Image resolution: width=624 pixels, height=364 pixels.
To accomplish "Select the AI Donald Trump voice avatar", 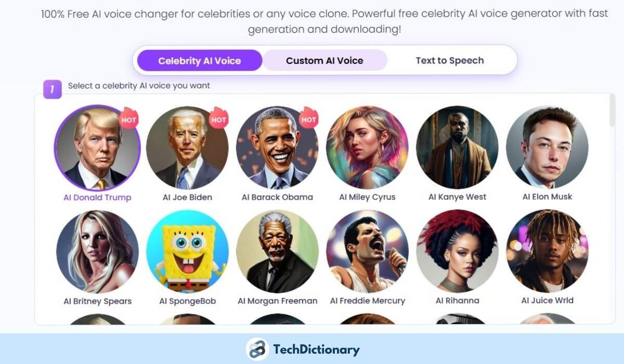I will tap(97, 148).
